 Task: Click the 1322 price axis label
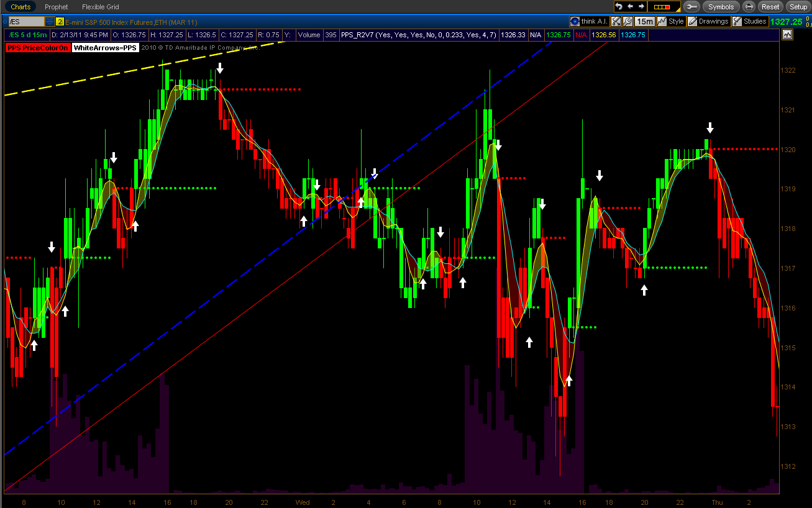click(x=788, y=70)
